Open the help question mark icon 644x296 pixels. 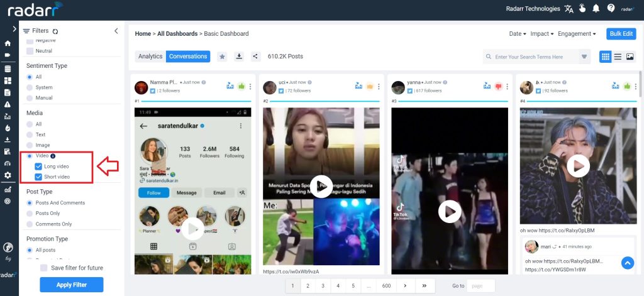[611, 8]
